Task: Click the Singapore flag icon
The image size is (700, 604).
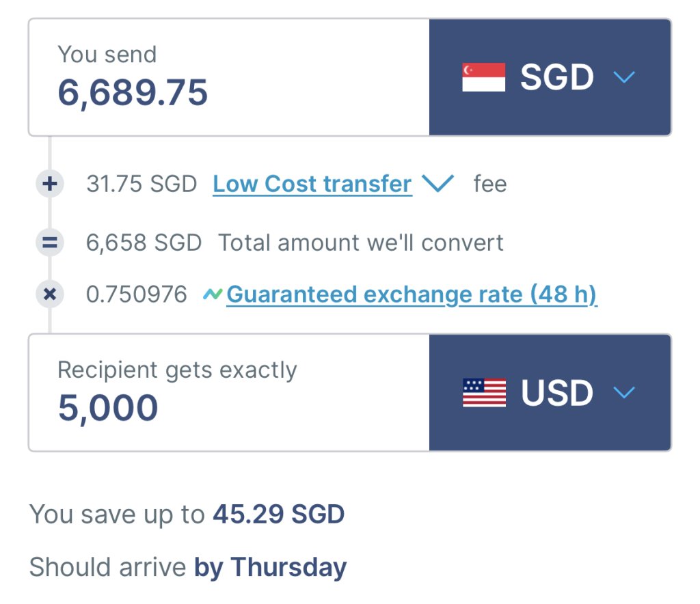Action: coord(483,77)
